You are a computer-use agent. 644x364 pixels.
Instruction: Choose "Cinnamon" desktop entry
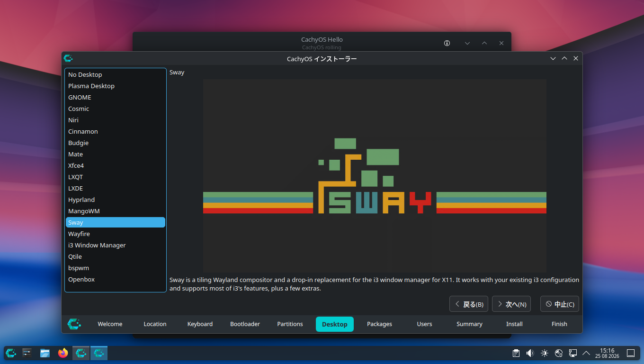pyautogui.click(x=116, y=131)
